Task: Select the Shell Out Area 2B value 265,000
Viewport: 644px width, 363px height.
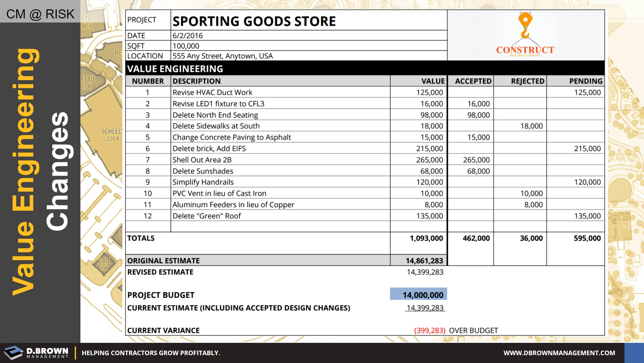Action: click(429, 160)
